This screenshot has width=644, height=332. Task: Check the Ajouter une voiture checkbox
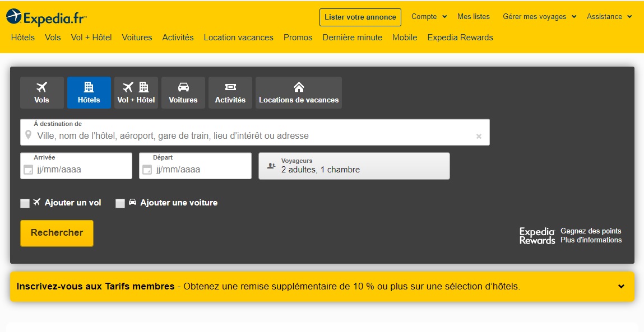[x=120, y=203]
